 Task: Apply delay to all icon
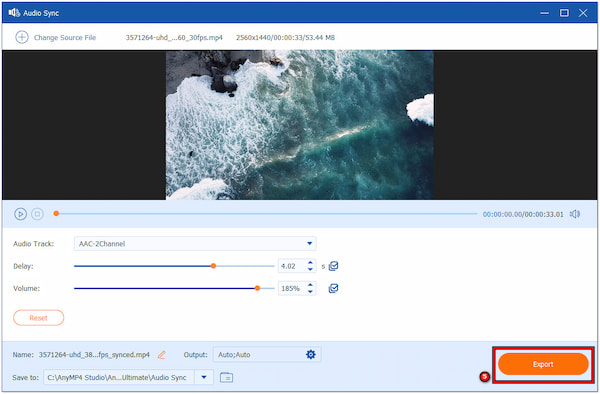pyautogui.click(x=333, y=266)
